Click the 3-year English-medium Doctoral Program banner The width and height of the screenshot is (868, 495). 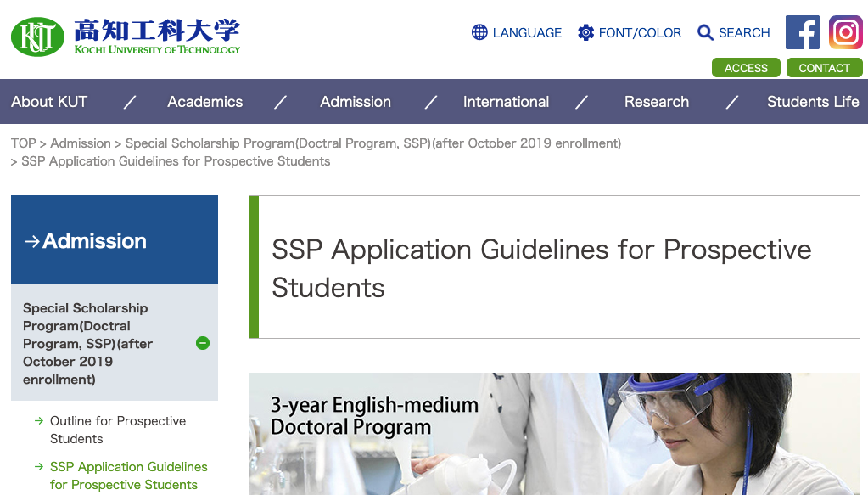pyautogui.click(x=553, y=434)
